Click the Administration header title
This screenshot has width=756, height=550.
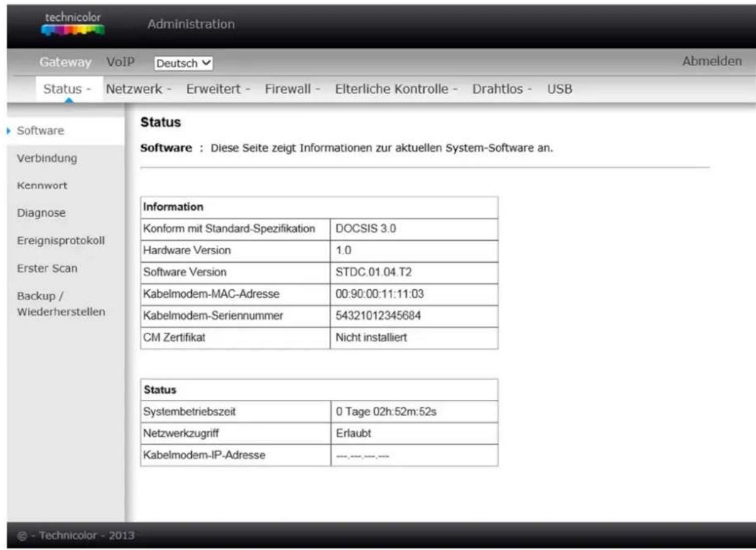pos(191,24)
